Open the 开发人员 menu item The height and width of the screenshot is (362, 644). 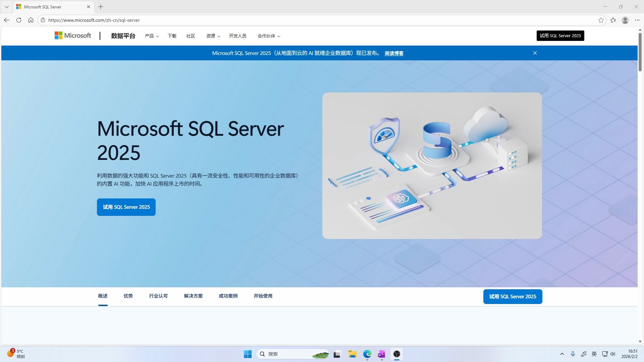[237, 36]
